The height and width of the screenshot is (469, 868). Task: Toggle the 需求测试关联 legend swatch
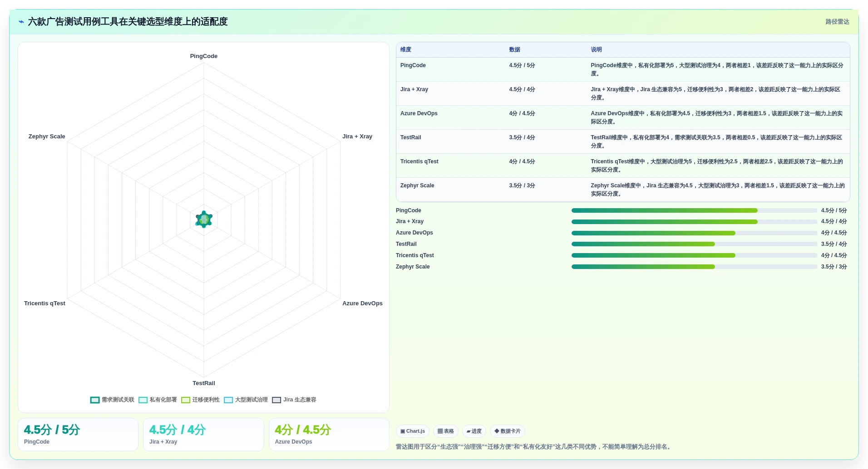point(95,400)
